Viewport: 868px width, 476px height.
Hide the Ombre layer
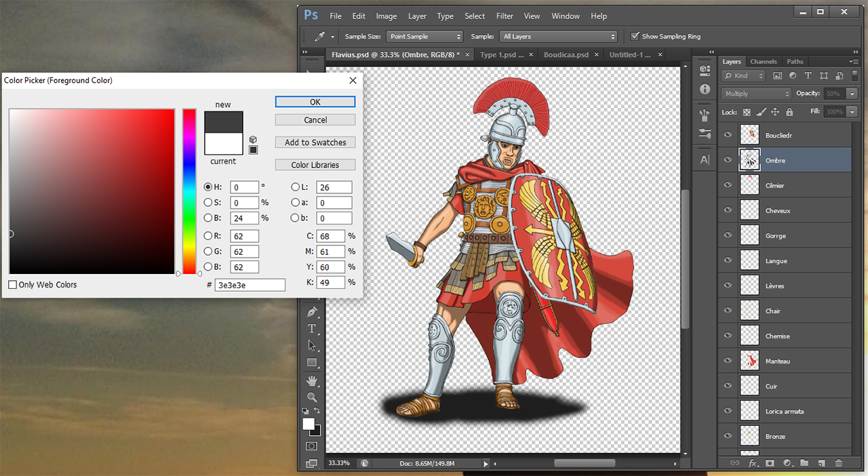tap(728, 160)
